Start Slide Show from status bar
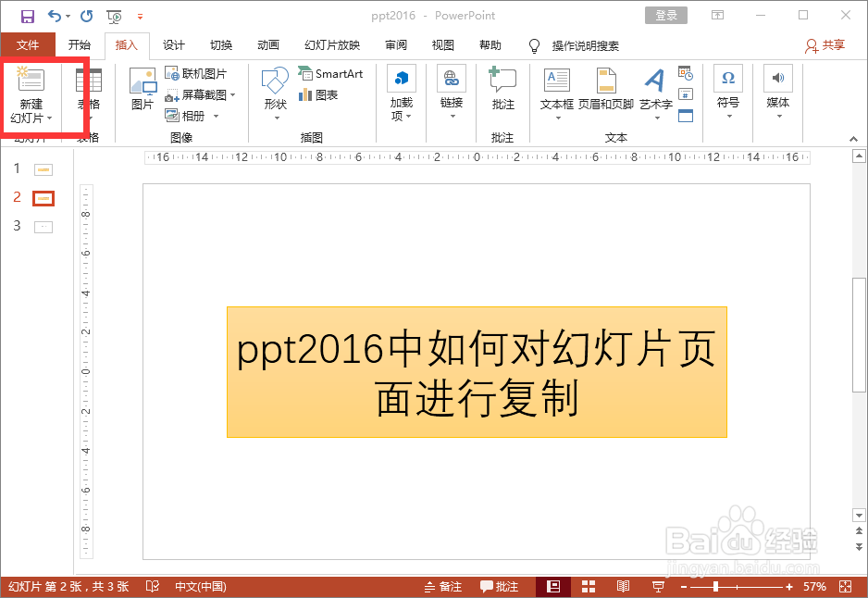 click(x=658, y=586)
